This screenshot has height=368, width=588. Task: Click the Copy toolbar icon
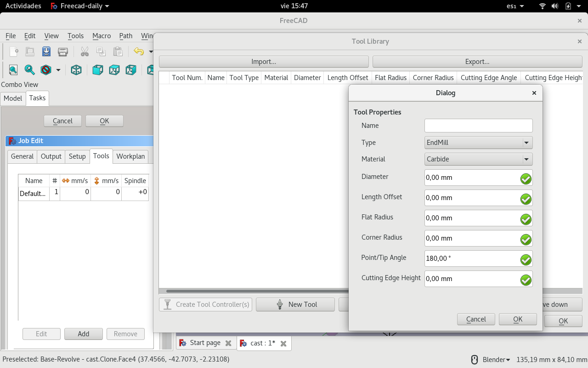(x=101, y=52)
